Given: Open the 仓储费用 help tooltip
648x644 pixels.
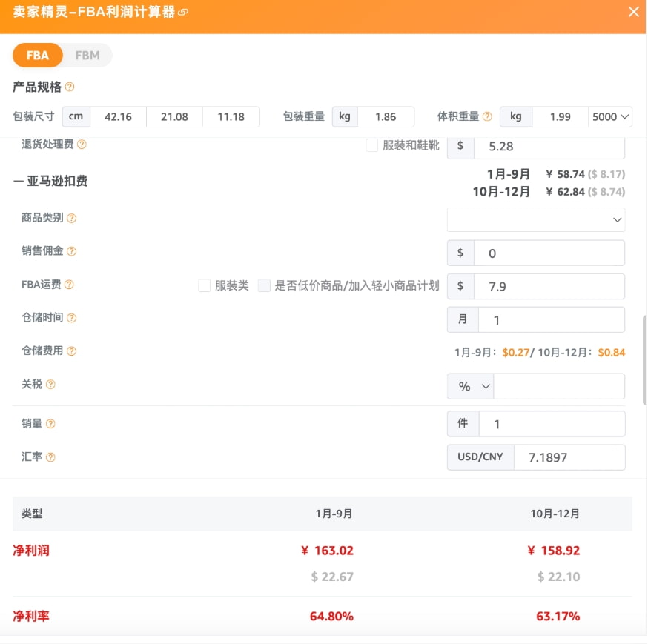Looking at the screenshot, I should 70,351.
